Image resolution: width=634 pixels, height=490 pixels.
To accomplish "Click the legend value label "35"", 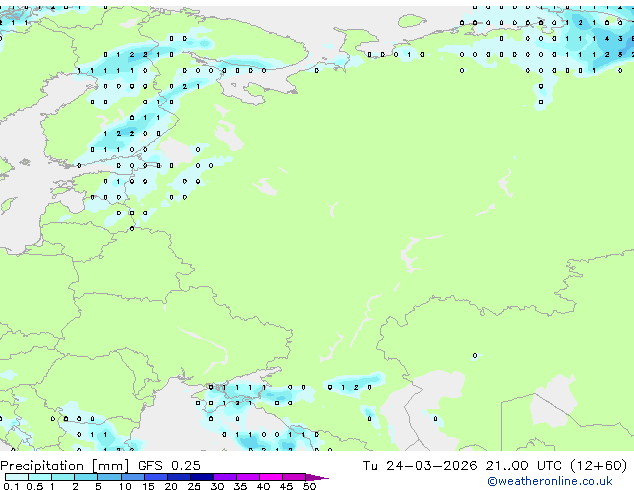I will click(x=240, y=486).
